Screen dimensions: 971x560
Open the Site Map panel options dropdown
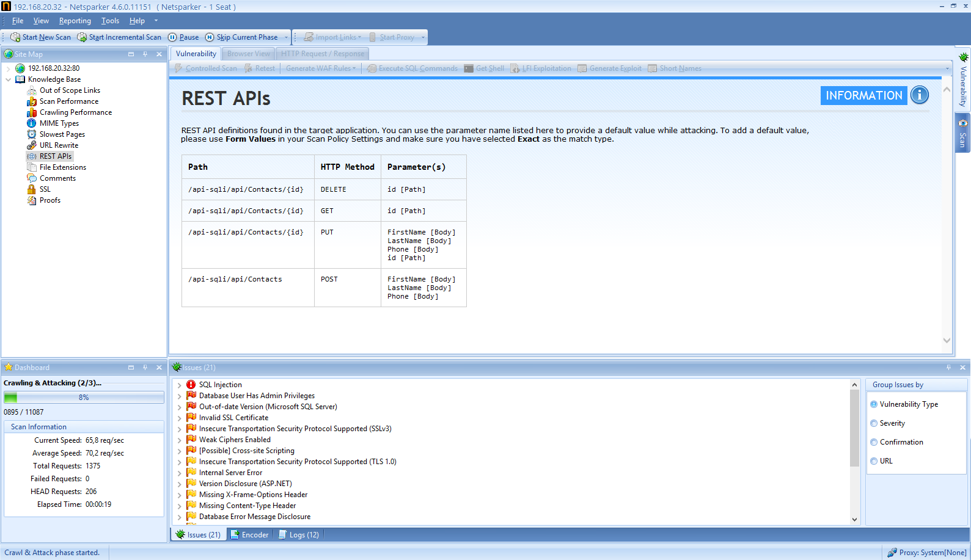click(131, 54)
